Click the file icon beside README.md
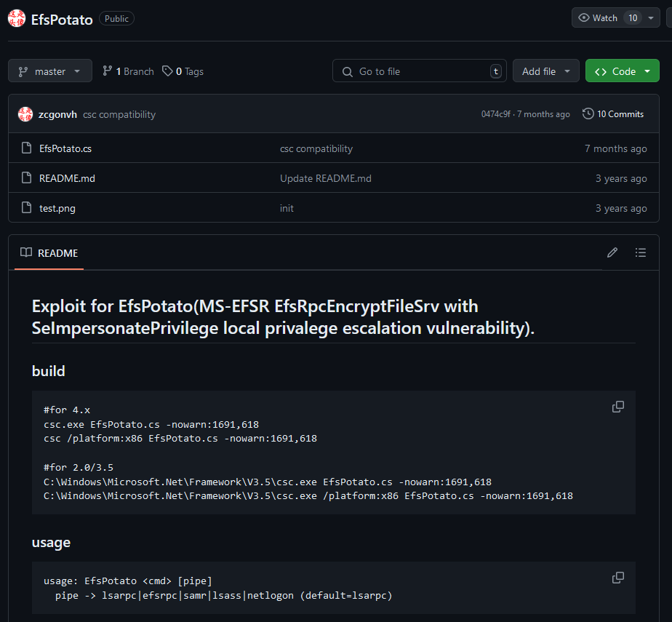The height and width of the screenshot is (622, 672). 27,178
